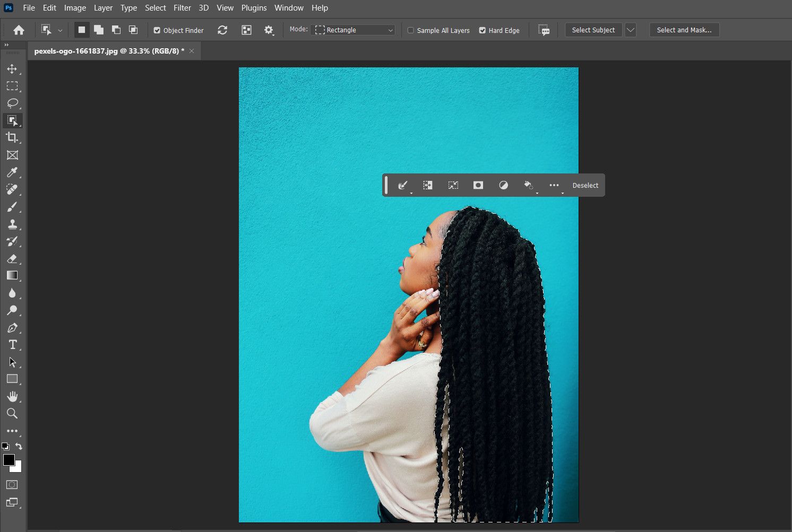
Task: Open the Filter menu
Action: (x=182, y=7)
